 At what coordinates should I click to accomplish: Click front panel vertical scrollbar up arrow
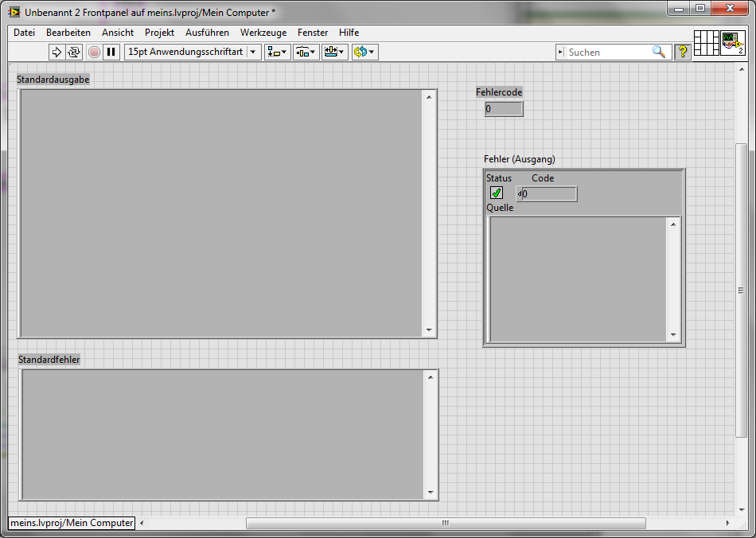(742, 69)
